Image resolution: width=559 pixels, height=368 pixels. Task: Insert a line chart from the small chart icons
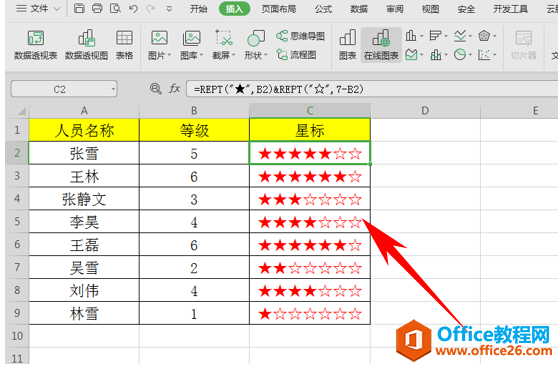[x=460, y=35]
